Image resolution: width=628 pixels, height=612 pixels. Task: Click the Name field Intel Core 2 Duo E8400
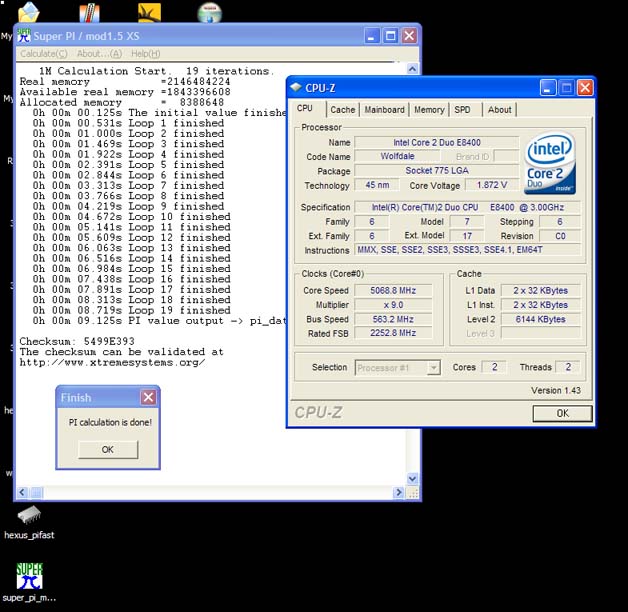[x=437, y=142]
